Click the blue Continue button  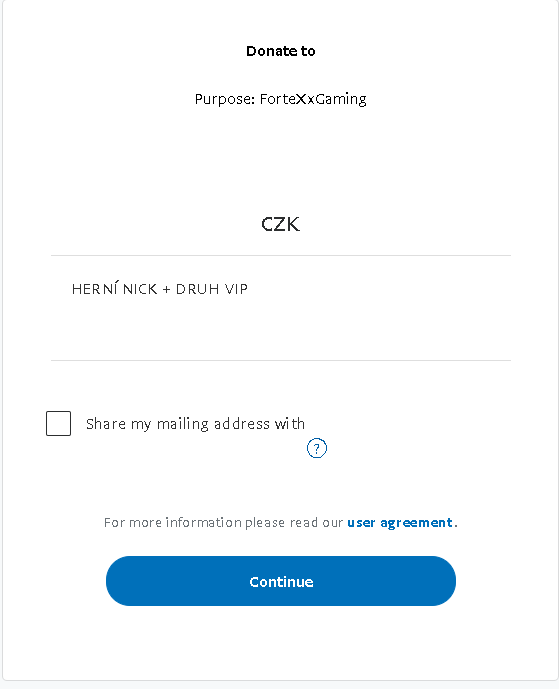(281, 581)
